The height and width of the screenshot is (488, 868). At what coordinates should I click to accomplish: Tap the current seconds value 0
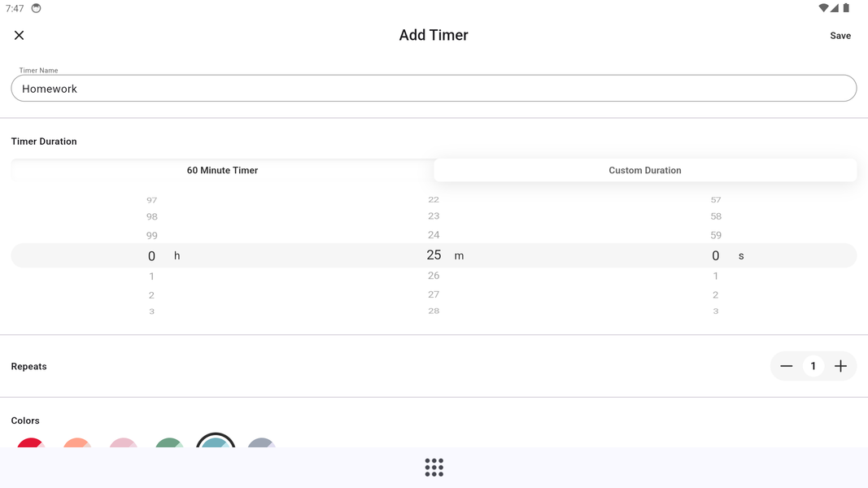click(x=716, y=255)
